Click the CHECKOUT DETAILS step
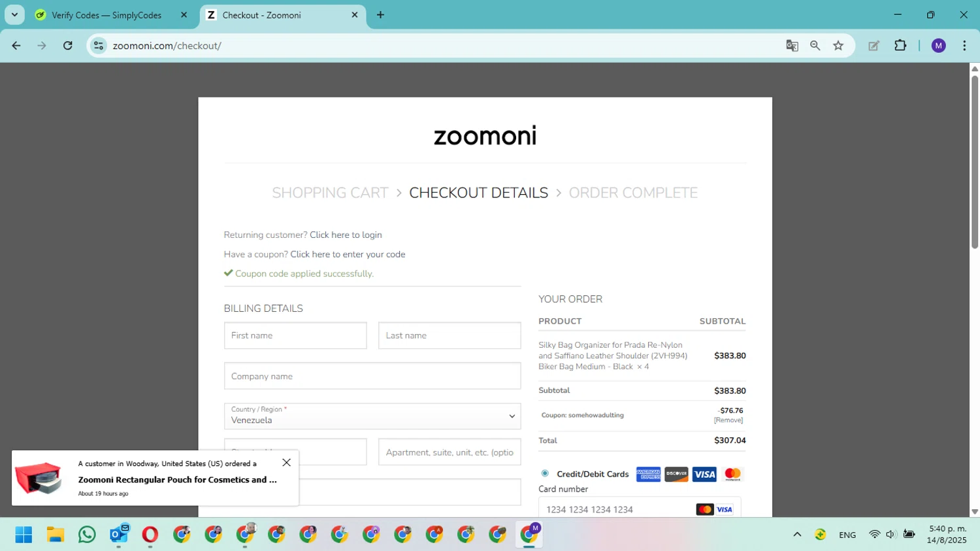The height and width of the screenshot is (551, 980). 478,193
